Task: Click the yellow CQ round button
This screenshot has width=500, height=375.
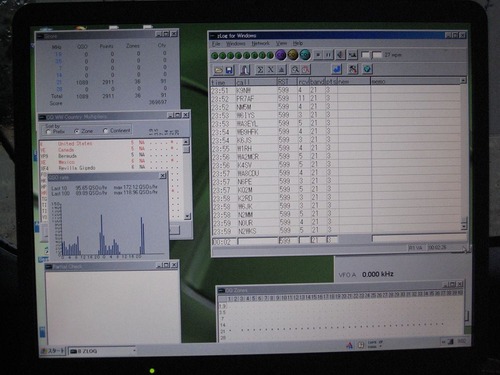Action: point(293,54)
